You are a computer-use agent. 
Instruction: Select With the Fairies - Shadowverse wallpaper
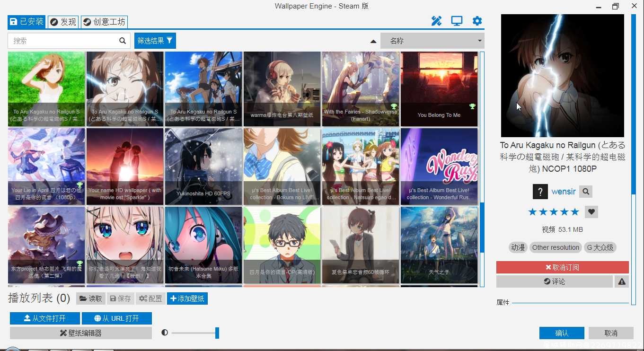[x=361, y=89]
